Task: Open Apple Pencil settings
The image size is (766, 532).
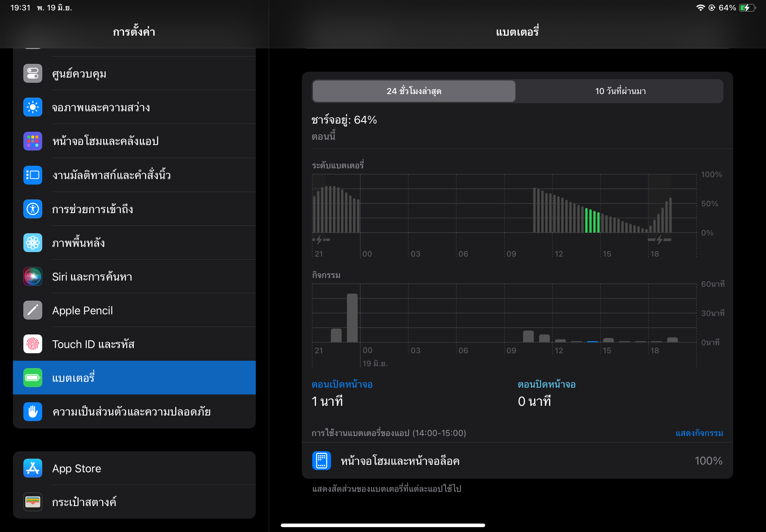Action: [134, 310]
